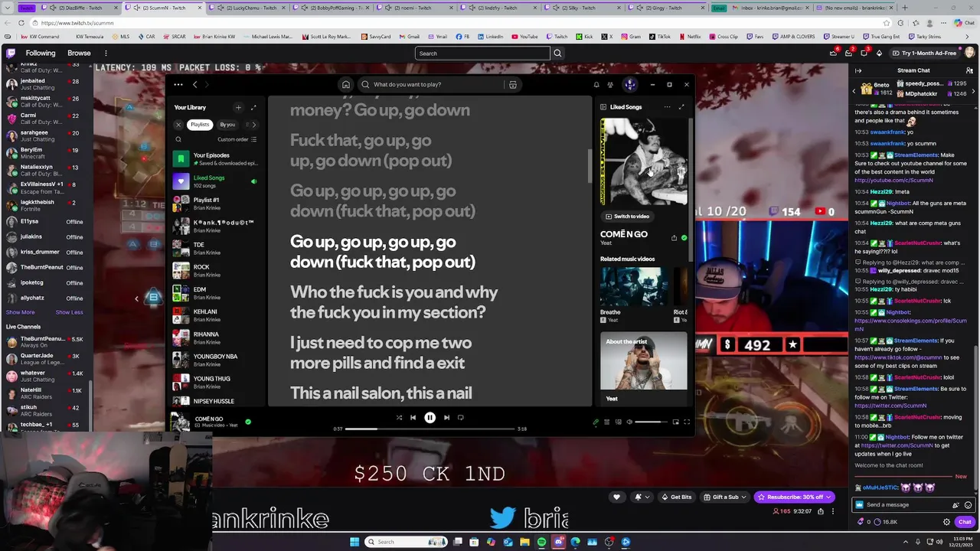
Task: Go back in Spotify navigation
Action: (x=194, y=84)
